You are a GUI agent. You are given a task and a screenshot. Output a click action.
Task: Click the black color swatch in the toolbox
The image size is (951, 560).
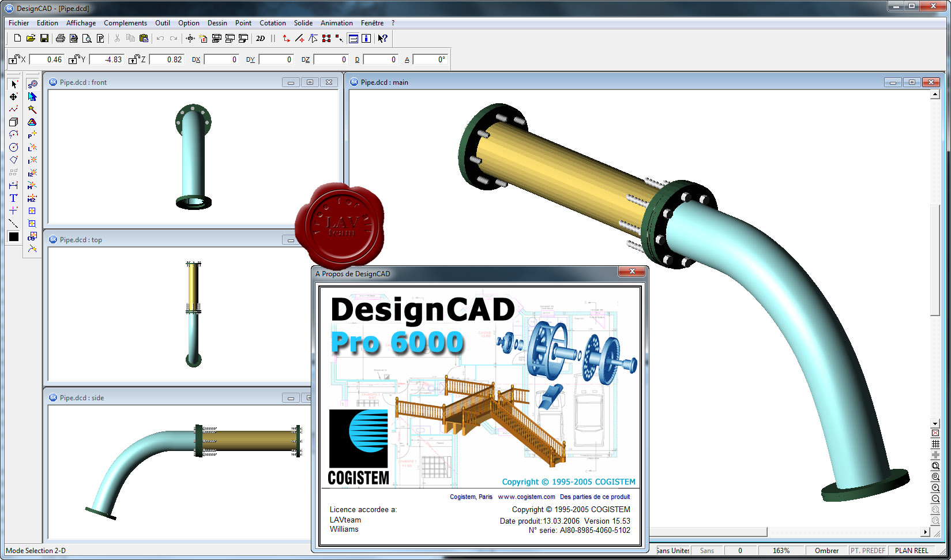[x=14, y=236]
